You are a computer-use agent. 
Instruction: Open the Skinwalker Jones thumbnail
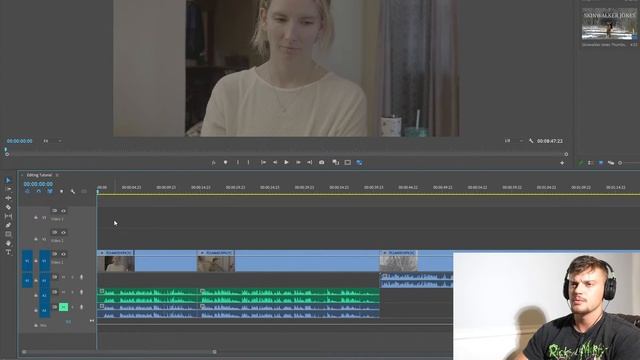coord(609,24)
